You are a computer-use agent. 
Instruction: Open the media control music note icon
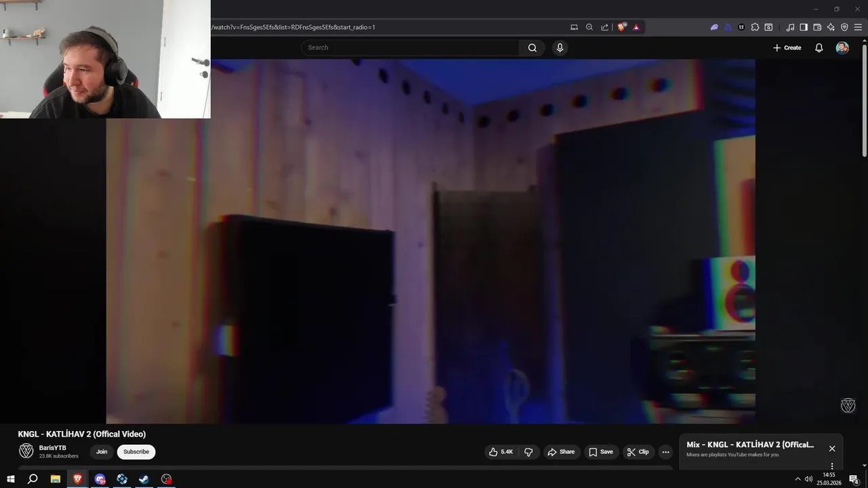click(790, 27)
